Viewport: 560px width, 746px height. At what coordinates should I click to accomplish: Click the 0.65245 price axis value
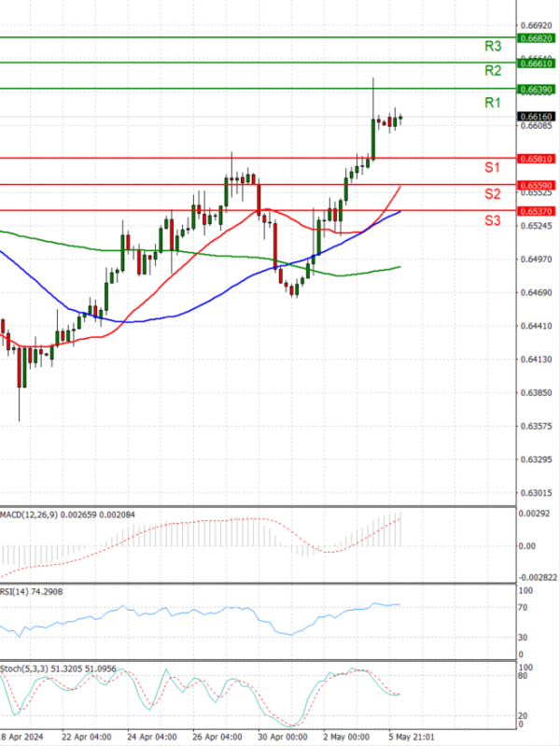[537, 226]
